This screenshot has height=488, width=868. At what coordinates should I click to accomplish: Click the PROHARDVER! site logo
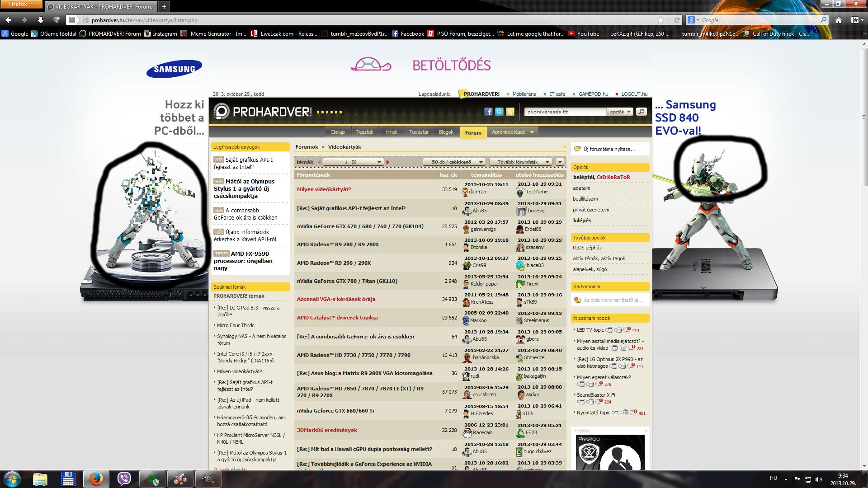tap(262, 112)
